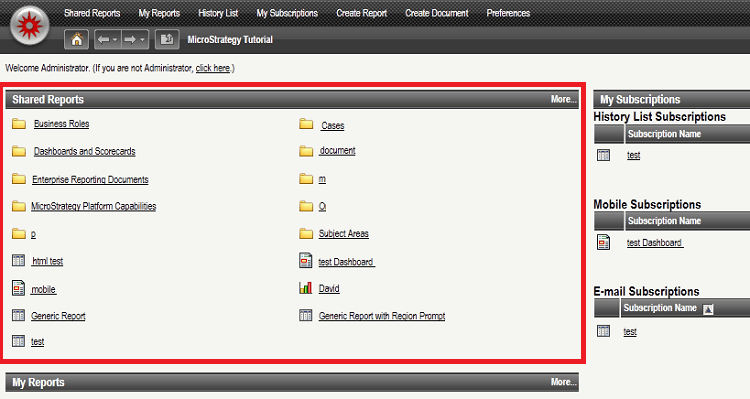Open Generic Report with Region Prompt link

[x=382, y=316]
